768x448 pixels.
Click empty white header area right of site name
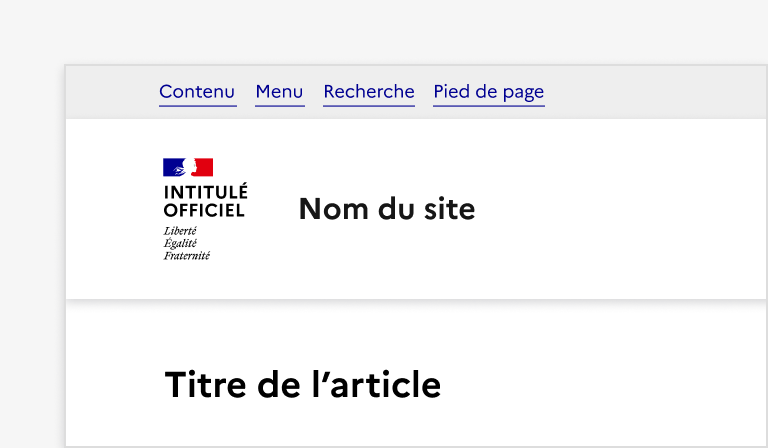[x=620, y=209]
